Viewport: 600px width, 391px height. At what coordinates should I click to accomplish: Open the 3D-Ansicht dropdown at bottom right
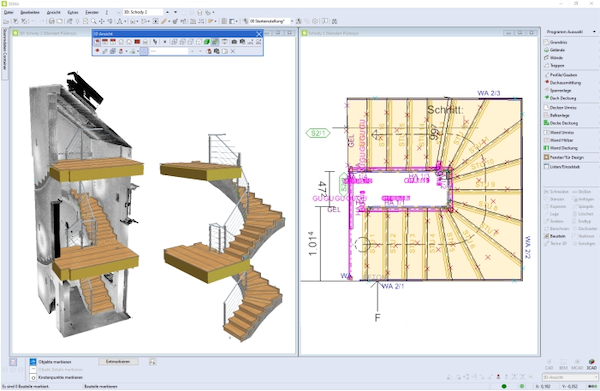[x=570, y=378]
